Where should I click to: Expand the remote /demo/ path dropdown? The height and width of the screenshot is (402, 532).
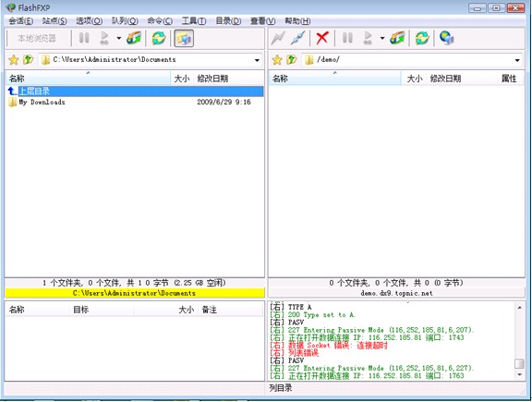pyautogui.click(x=517, y=60)
